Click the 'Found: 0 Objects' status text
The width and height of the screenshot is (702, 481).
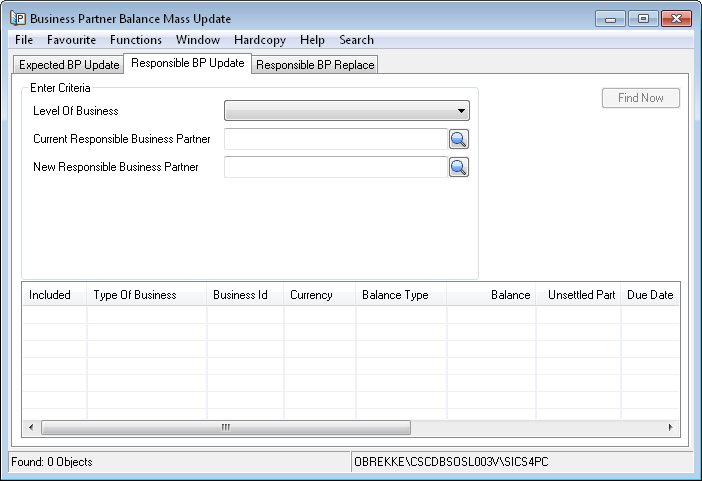pyautogui.click(x=52, y=462)
